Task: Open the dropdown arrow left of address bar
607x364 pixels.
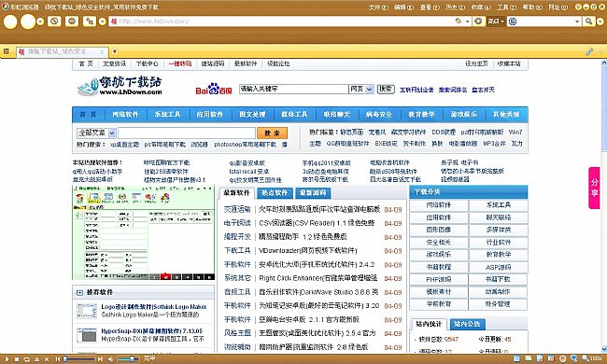Action: [x=102, y=21]
